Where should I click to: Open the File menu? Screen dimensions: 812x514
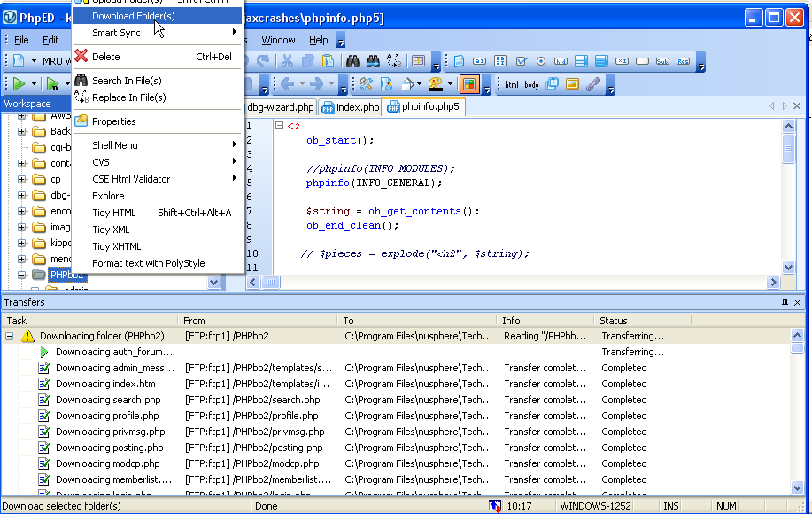point(21,40)
